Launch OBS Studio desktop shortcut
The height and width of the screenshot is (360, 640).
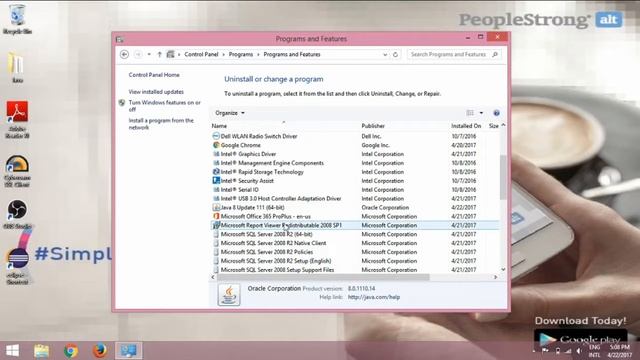(17, 214)
